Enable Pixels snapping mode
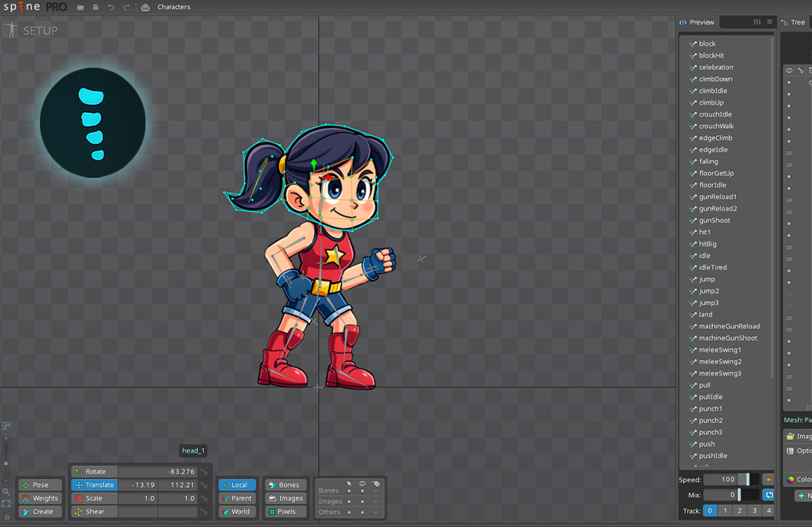The height and width of the screenshot is (527, 812). 285,511
